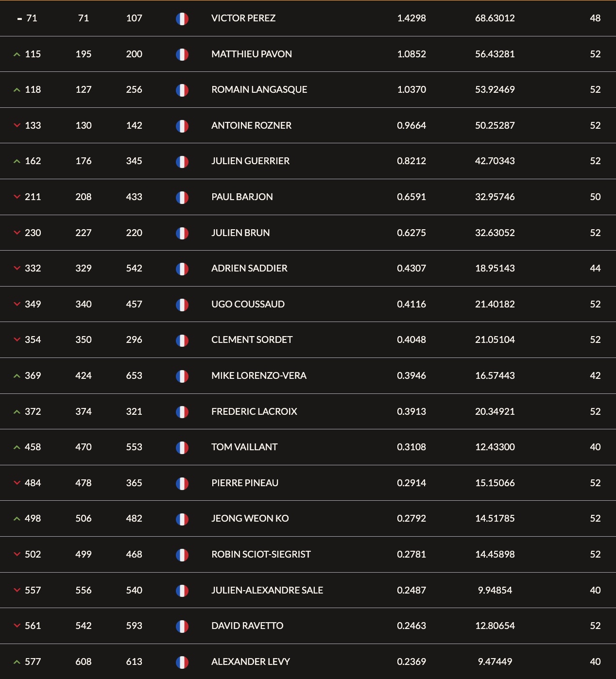Click the dash indicator beside rank 71
The image size is (616, 679).
[x=20, y=19]
